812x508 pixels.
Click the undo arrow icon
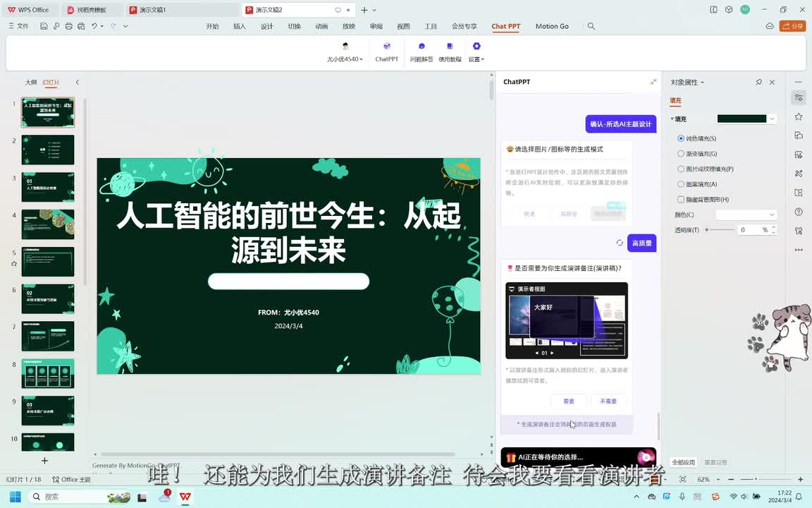94,26
